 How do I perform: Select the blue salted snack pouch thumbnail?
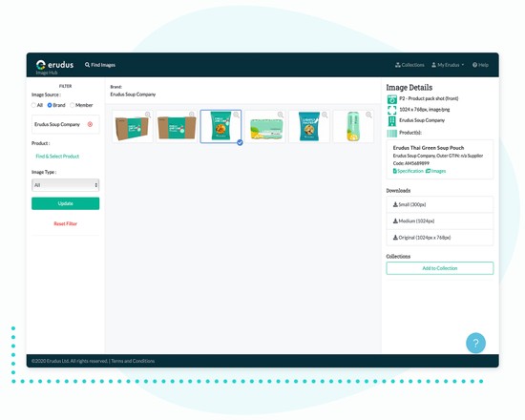point(309,126)
